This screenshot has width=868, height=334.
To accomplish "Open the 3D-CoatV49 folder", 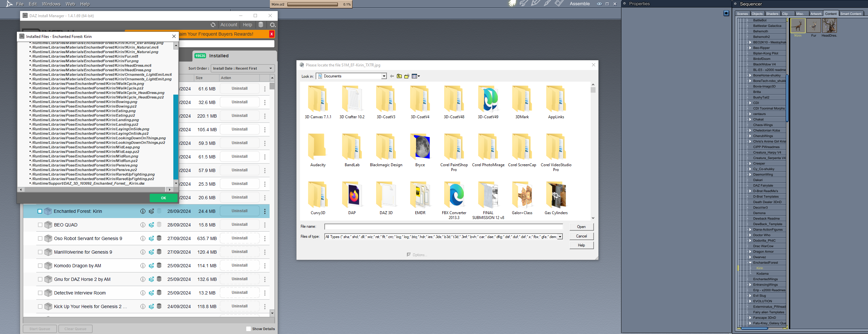I will (x=488, y=102).
